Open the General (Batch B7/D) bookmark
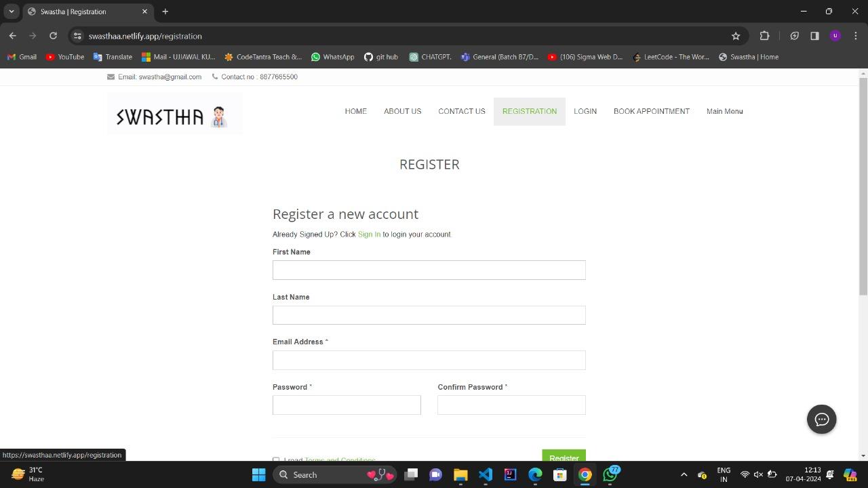Viewport: 868px width, 488px height. [x=500, y=57]
